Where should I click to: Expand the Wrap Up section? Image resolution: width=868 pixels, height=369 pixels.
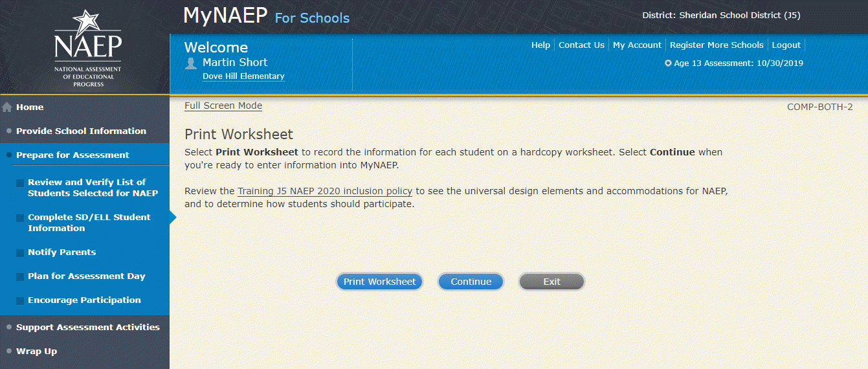click(36, 351)
